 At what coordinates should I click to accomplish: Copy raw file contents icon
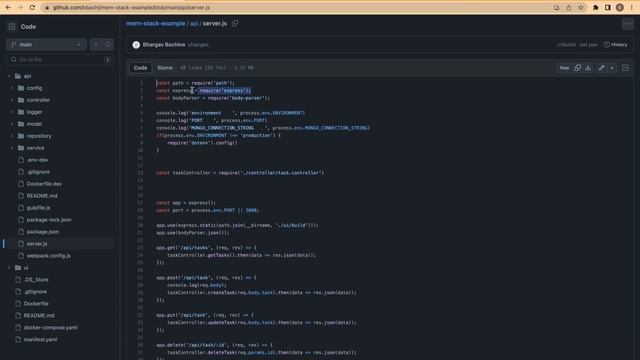point(577,68)
